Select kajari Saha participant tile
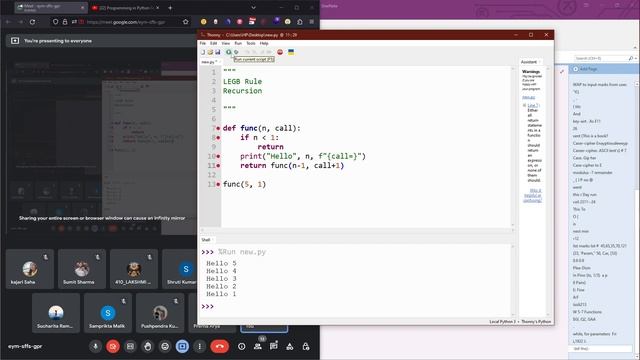 point(30,269)
